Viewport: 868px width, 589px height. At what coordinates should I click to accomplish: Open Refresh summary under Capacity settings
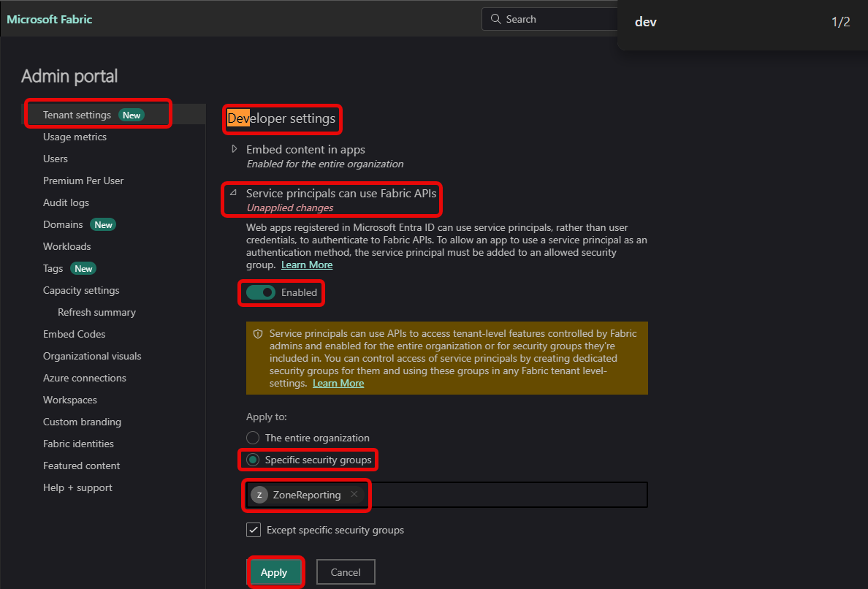(x=96, y=312)
